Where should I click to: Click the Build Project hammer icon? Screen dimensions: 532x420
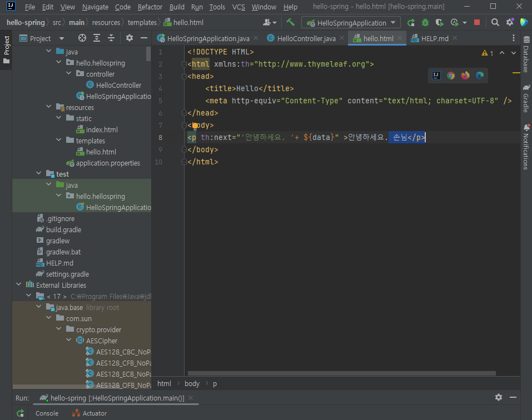pos(290,23)
